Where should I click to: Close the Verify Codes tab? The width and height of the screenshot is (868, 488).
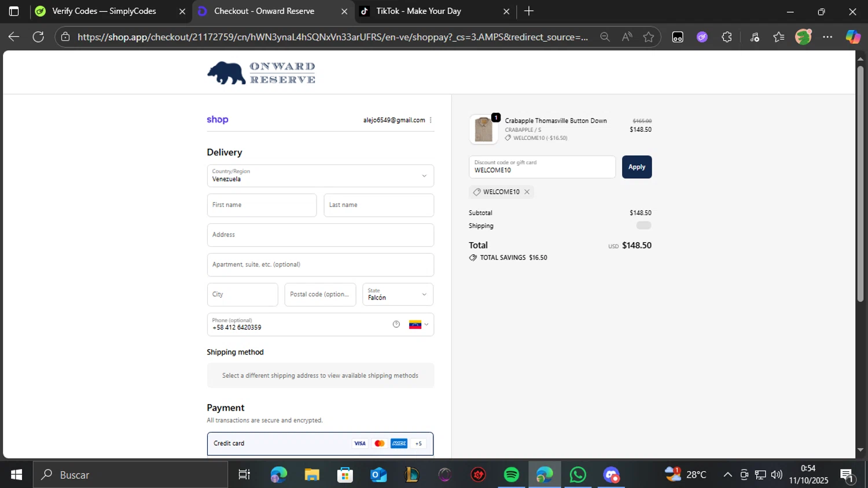coord(182,11)
